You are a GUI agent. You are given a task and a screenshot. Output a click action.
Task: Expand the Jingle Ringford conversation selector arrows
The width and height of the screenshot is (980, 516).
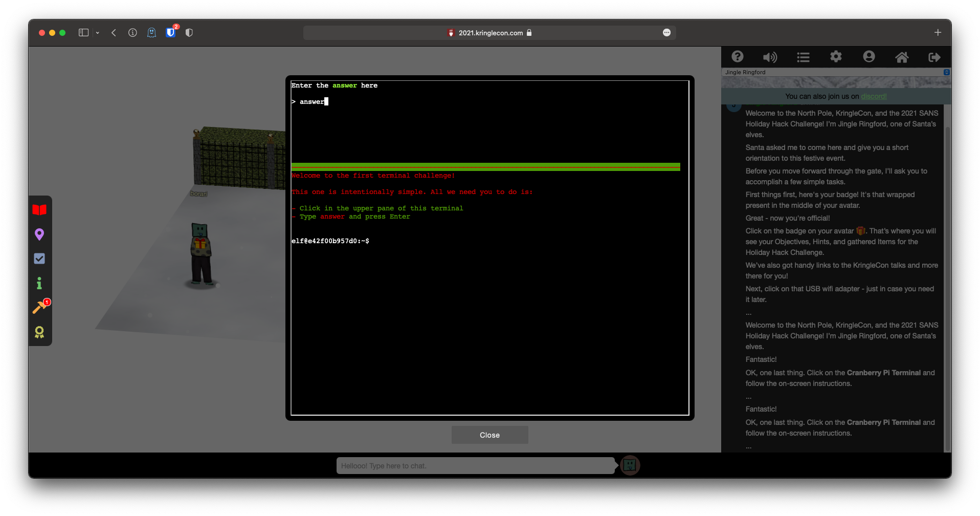947,72
